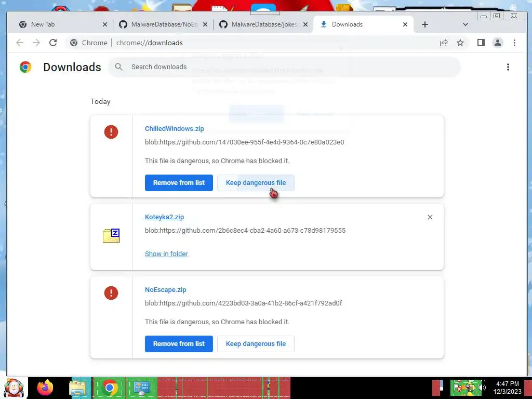Open a new tab with plus button
This screenshot has height=399, width=532.
(x=425, y=24)
